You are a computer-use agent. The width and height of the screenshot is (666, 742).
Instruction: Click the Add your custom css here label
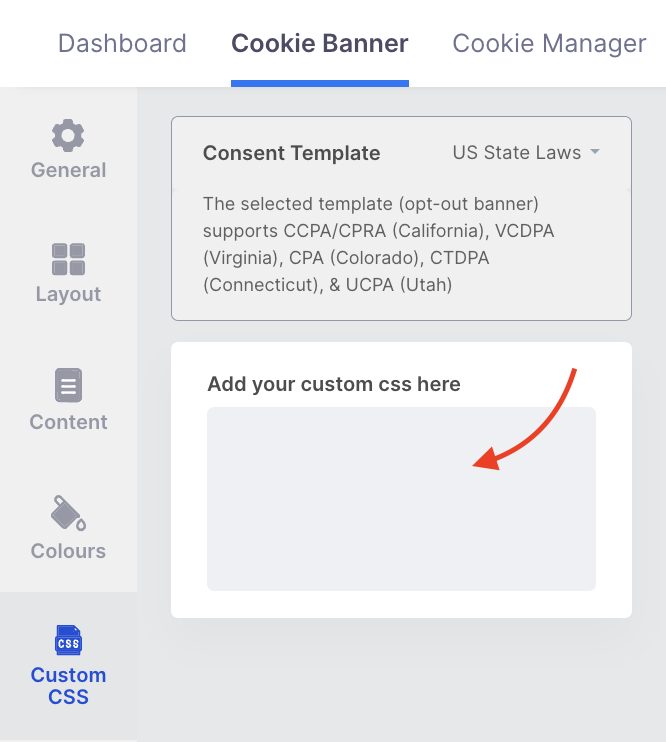pos(334,384)
